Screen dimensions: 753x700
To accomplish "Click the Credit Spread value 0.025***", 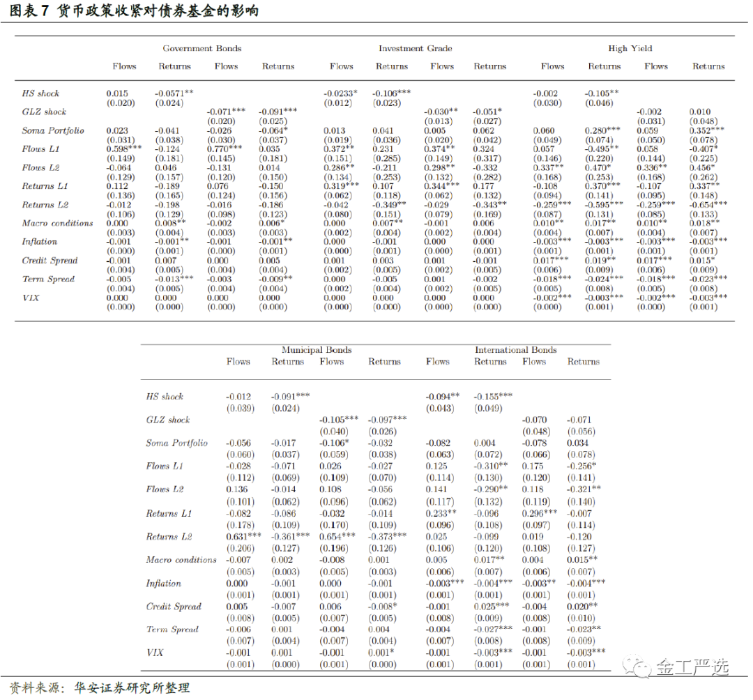I will click(492, 607).
